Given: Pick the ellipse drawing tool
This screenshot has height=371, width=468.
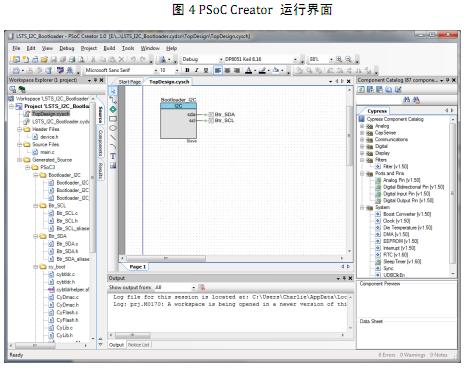Looking at the screenshot, I should (x=113, y=128).
